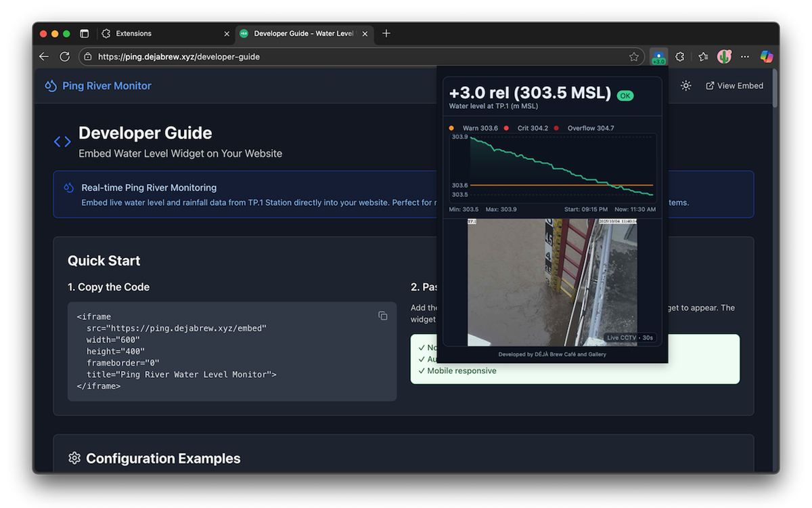Click the Copilot icon in toolbar

click(767, 57)
